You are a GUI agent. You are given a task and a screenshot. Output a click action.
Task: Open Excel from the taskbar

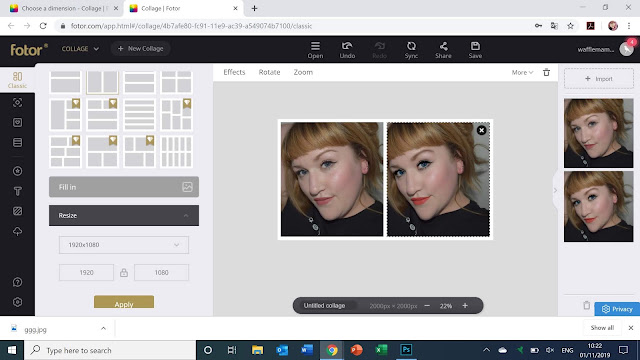click(x=381, y=350)
